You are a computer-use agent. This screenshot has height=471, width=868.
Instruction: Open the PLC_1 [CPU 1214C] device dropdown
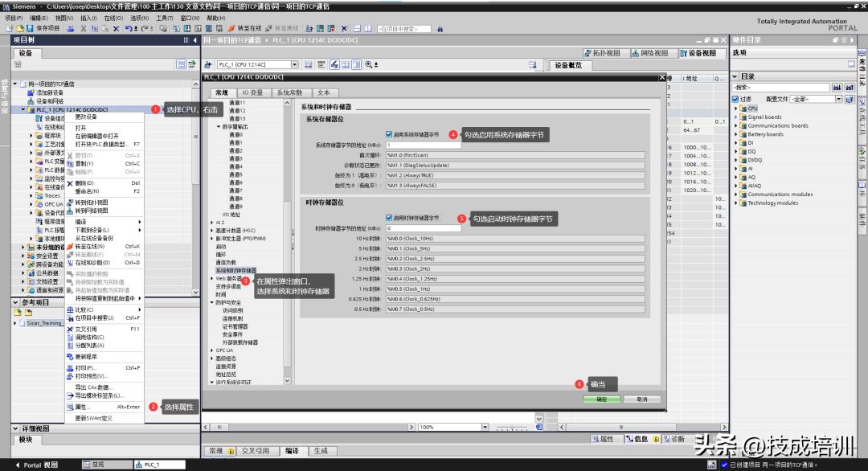click(x=294, y=65)
